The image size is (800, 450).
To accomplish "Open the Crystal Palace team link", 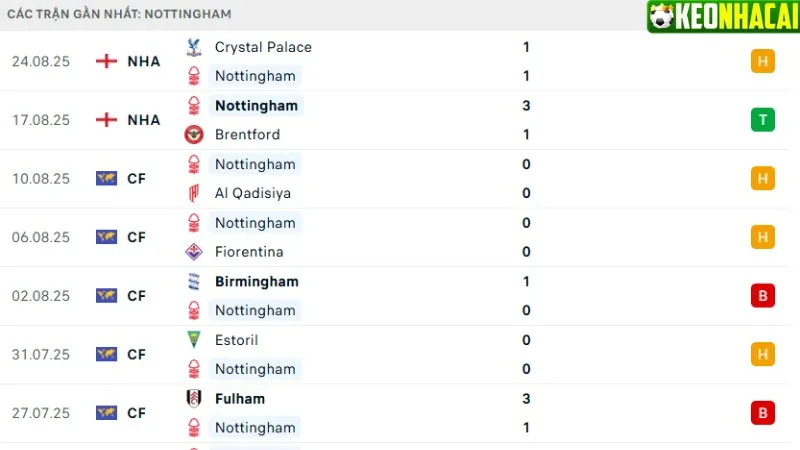I will [263, 47].
